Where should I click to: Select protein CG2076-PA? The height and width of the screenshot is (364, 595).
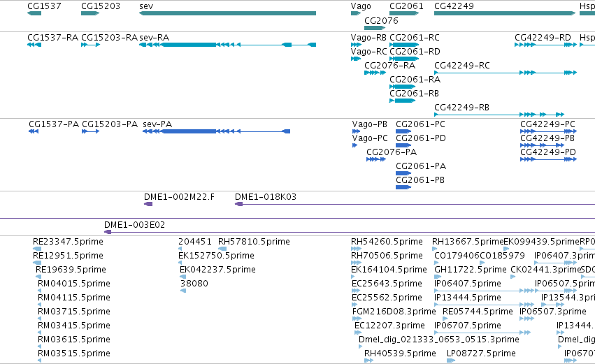coord(376,159)
